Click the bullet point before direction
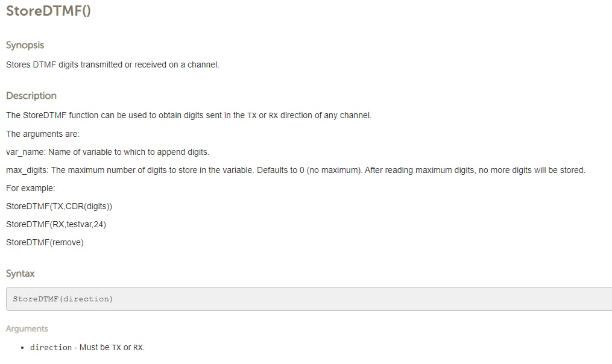The width and height of the screenshot is (612, 364). tap(22, 348)
